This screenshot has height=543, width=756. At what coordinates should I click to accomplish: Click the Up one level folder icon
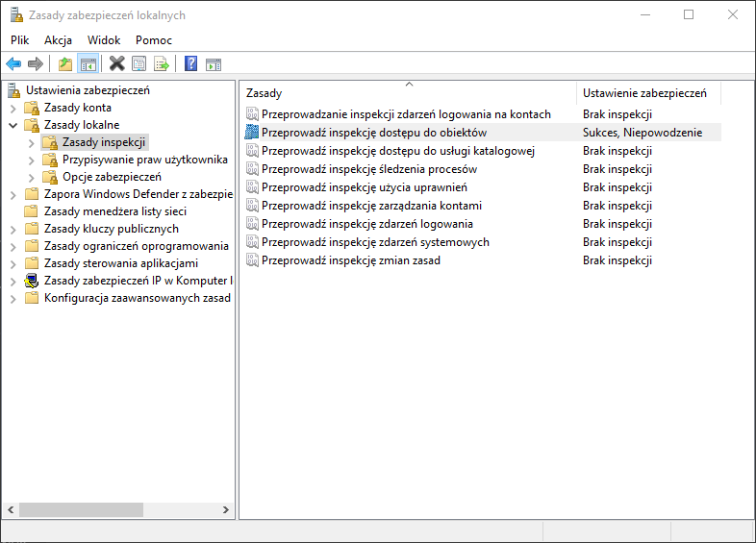coord(64,64)
